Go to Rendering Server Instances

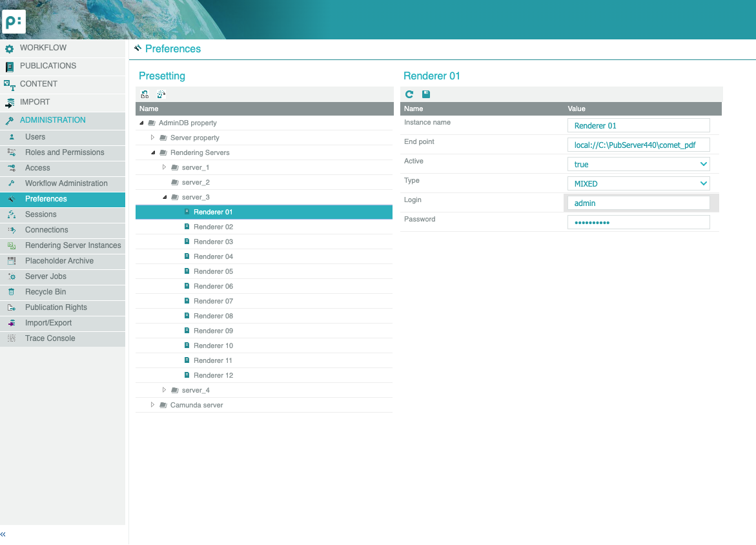coord(73,245)
